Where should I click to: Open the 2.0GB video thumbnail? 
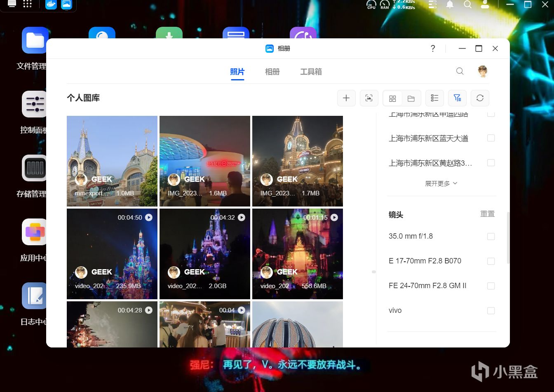tap(205, 254)
